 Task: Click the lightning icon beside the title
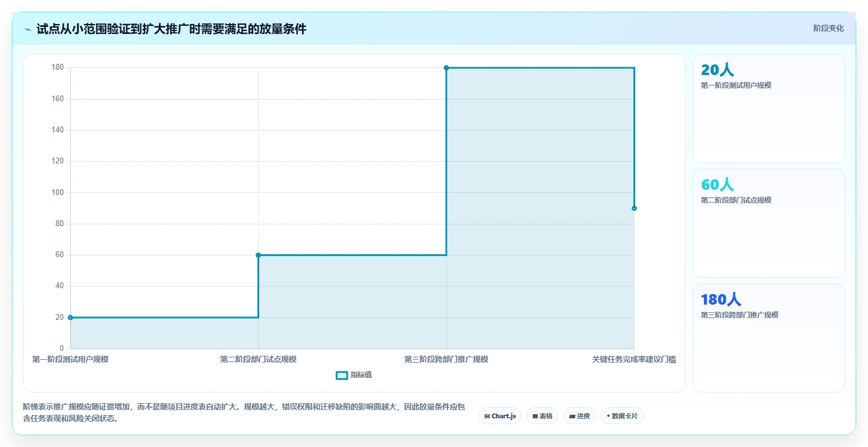(x=28, y=29)
